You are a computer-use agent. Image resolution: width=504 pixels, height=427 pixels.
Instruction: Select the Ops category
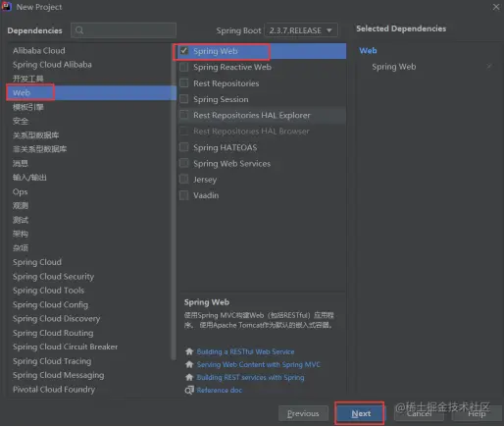20,191
